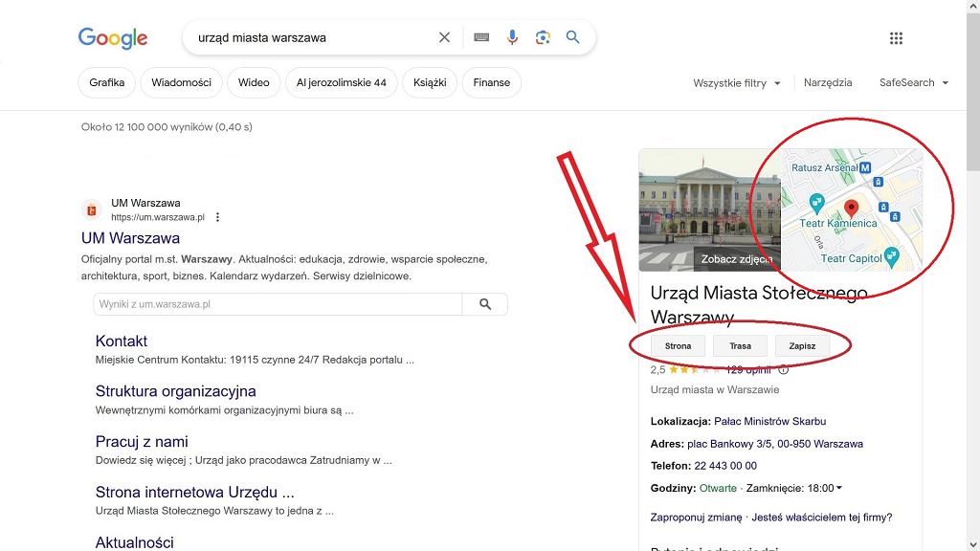980x551 pixels.
Task: Click the Narzędzia button
Action: pos(828,82)
